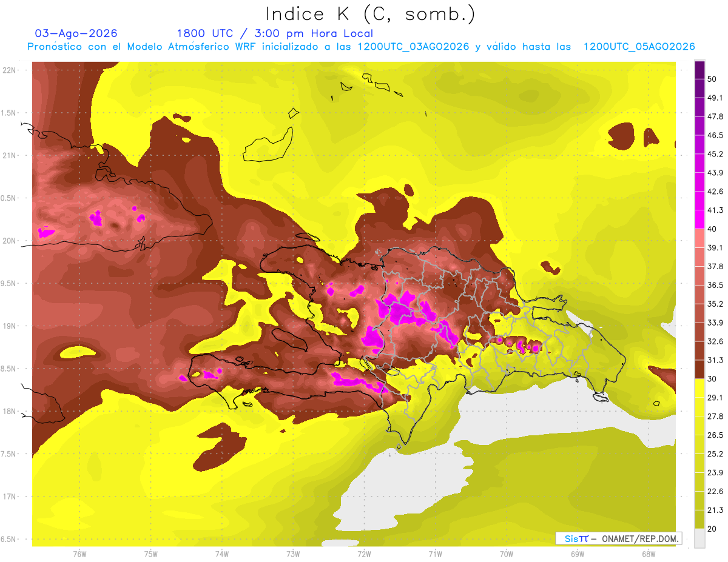Click the colorbar value '21.3'
Screen dimensions: 728x562
coord(715,510)
